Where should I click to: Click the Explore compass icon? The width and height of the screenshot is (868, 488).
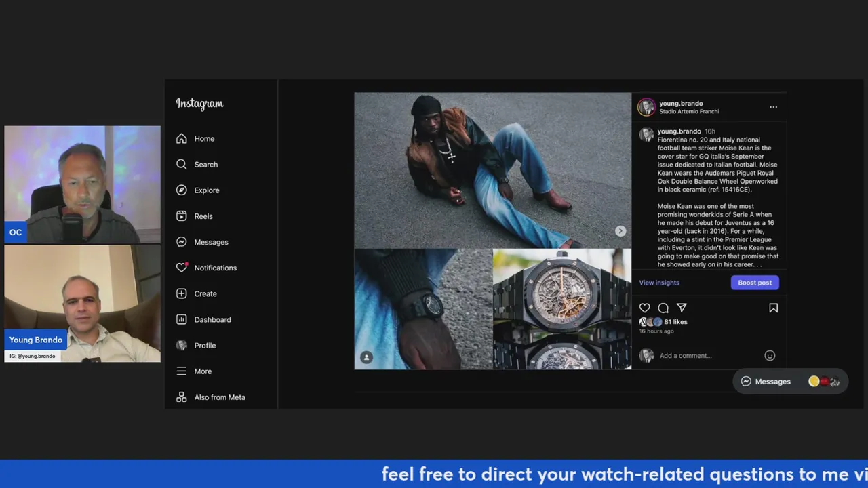[x=181, y=190]
